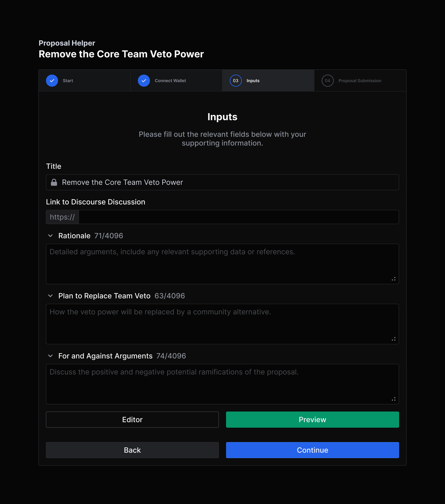Click the step 04 circle badge
Image resolution: width=445 pixels, height=504 pixels.
(x=328, y=80)
